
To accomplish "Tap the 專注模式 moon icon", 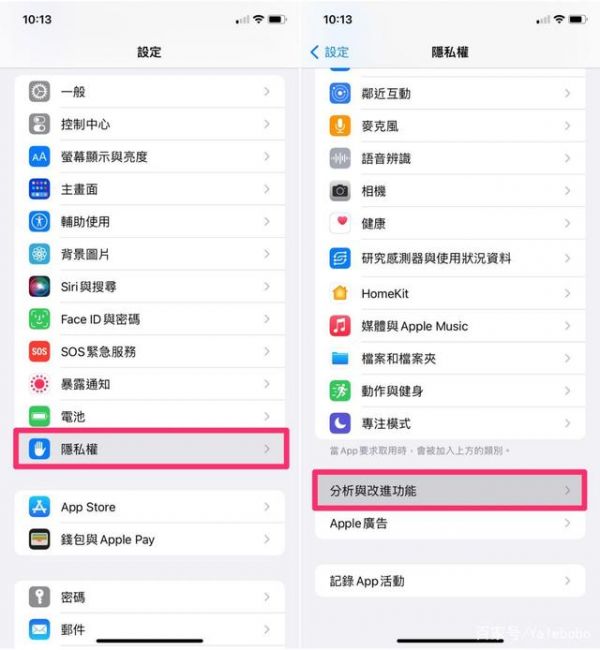I will coord(340,423).
